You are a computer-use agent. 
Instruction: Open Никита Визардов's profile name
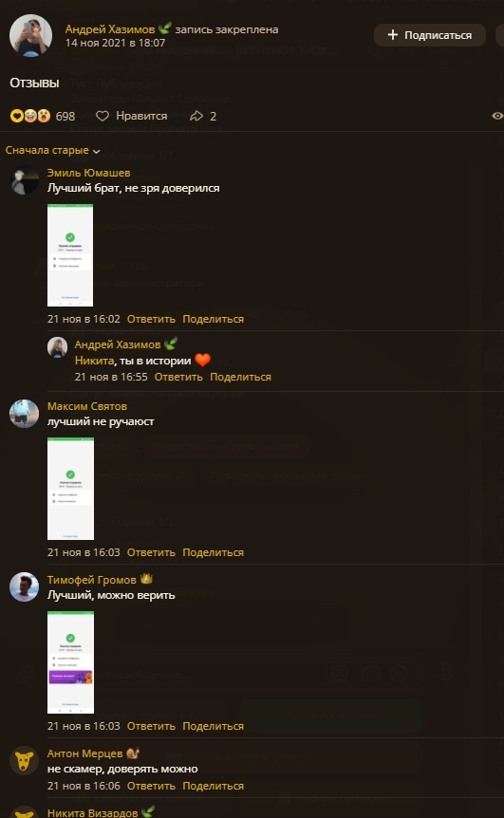click(x=92, y=813)
